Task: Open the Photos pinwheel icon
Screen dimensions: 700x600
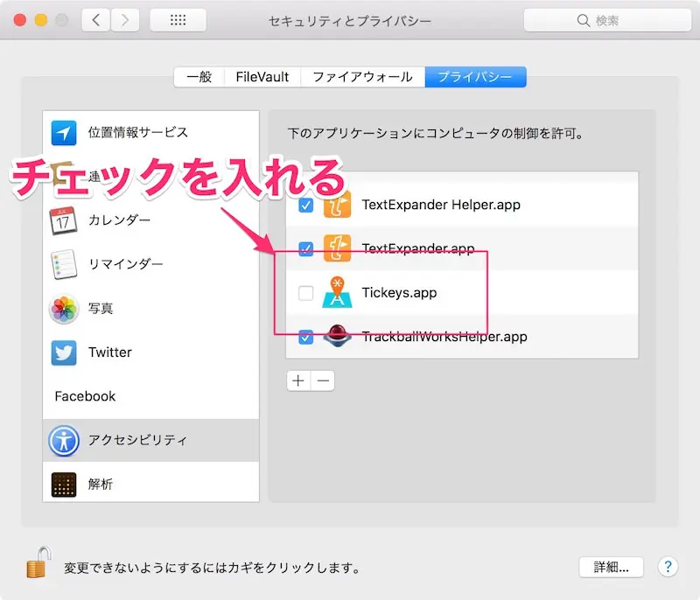Action: click(64, 308)
